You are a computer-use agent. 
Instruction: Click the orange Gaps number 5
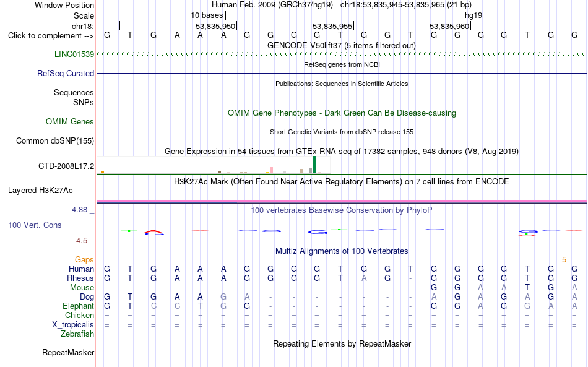564,260
